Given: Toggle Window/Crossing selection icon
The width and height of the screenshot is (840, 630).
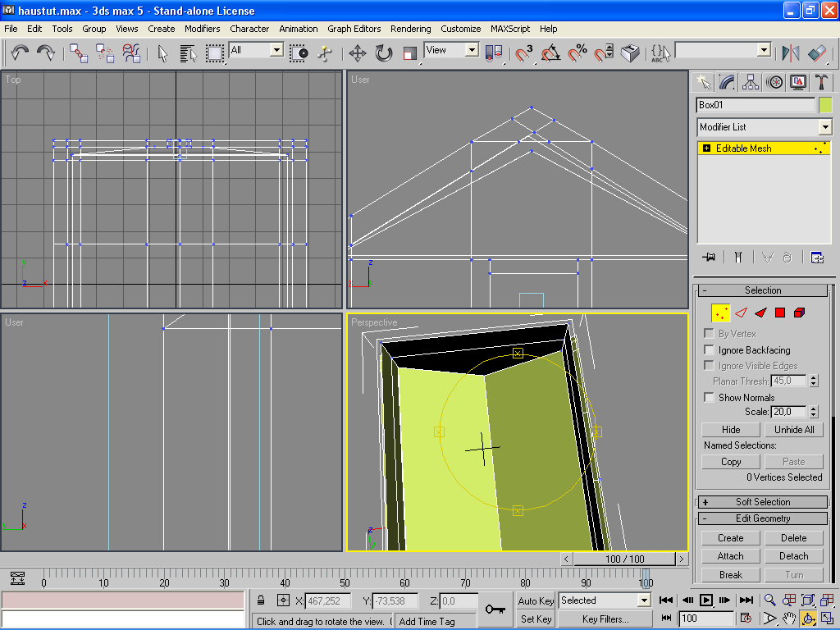Looking at the screenshot, I should pyautogui.click(x=299, y=53).
